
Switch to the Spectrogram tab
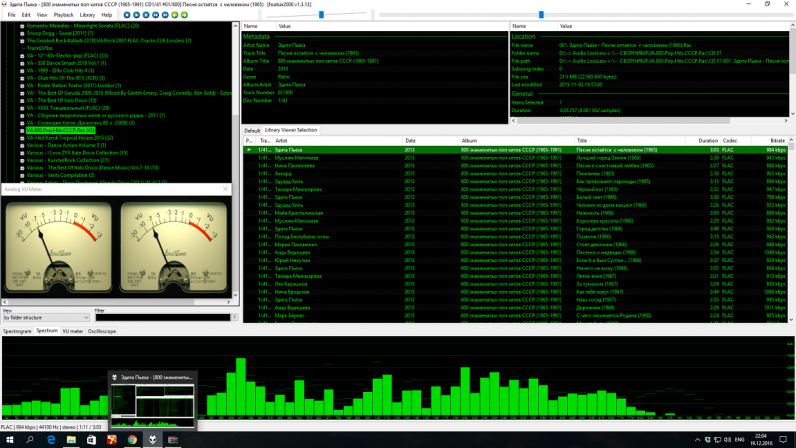[17, 331]
